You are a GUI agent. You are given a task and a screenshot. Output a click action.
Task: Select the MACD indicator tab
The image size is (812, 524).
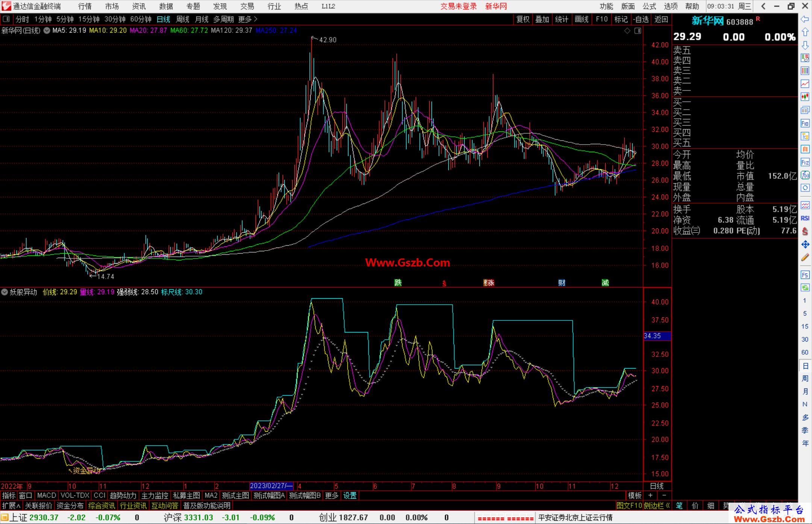point(47,495)
